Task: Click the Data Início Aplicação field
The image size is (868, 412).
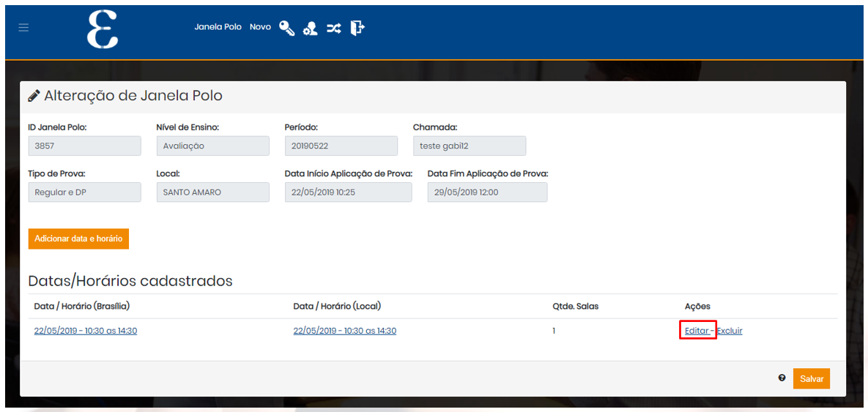Action: coord(348,192)
